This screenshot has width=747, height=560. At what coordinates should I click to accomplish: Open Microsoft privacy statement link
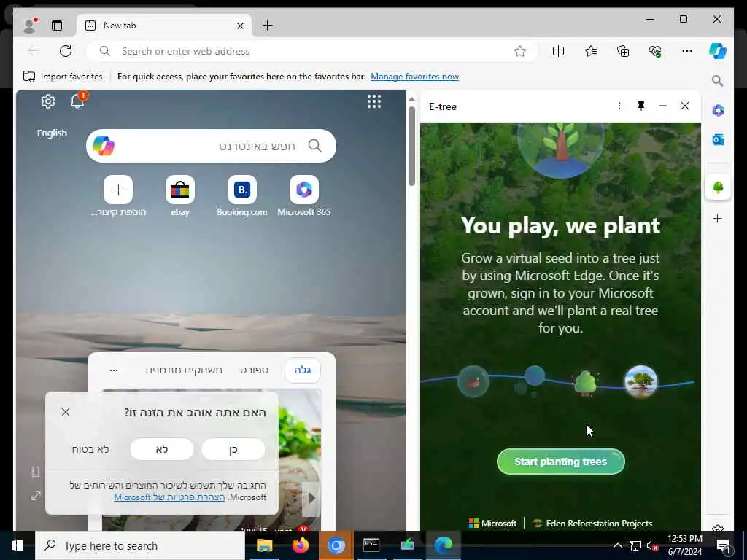point(169,497)
